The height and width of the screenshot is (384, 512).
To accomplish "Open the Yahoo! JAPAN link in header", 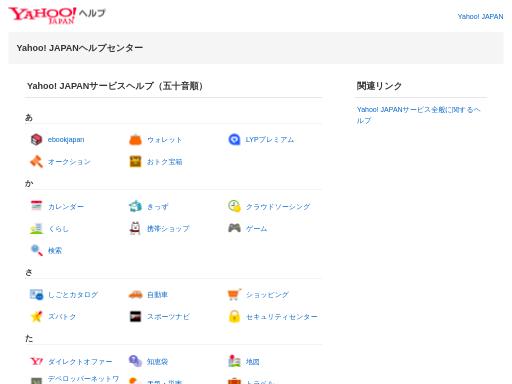I will click(x=480, y=17).
